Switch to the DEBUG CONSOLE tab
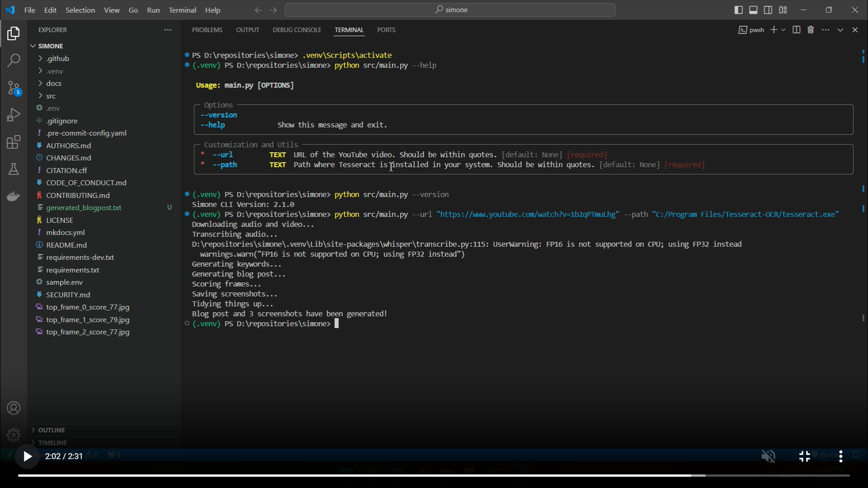This screenshot has height=488, width=868. [x=297, y=30]
